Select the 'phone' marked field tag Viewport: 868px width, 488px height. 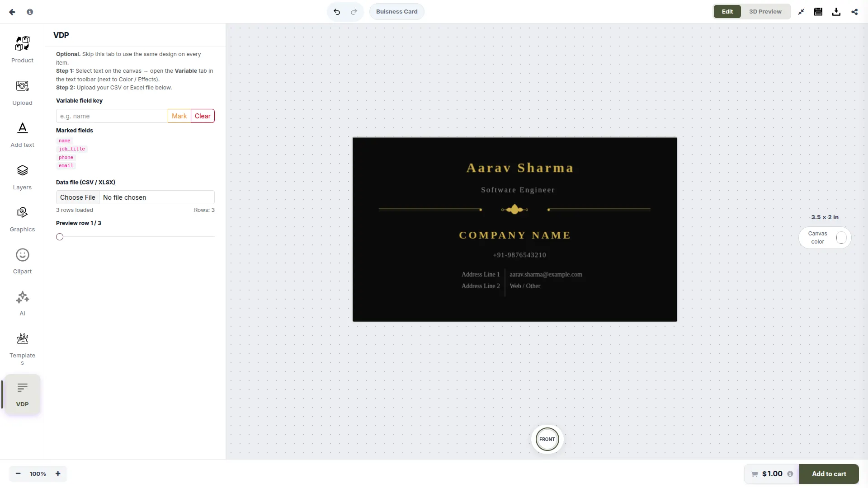[x=66, y=158]
